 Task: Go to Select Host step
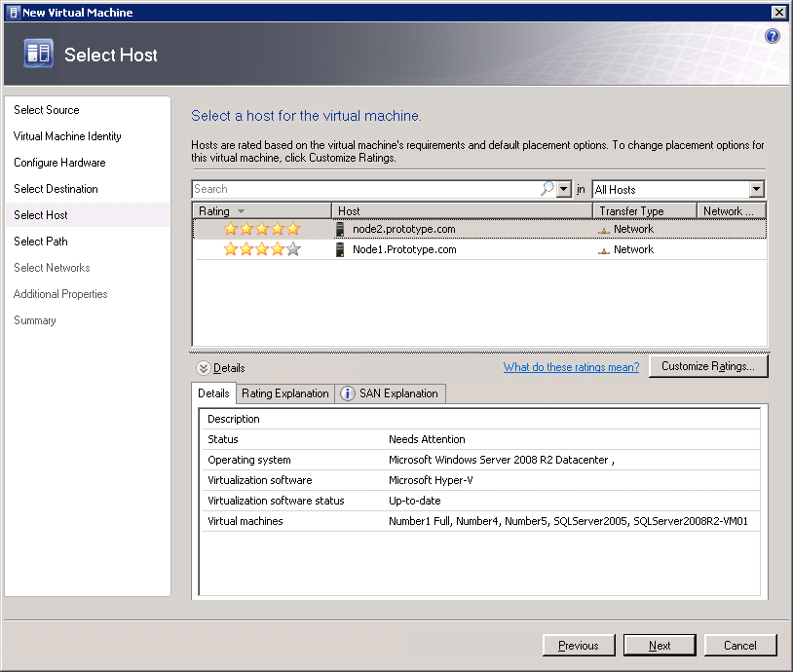(87, 215)
